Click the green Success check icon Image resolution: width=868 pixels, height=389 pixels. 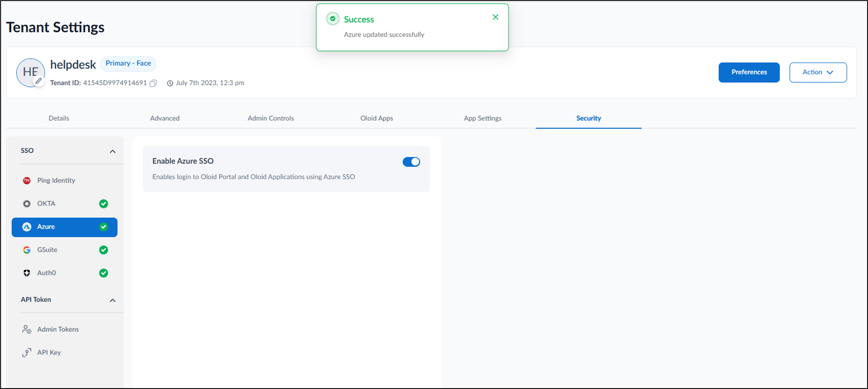pos(333,19)
